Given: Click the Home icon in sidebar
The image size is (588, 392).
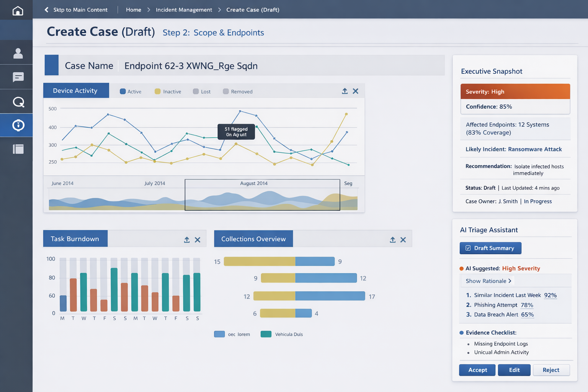Looking at the screenshot, I should tap(18, 10).
